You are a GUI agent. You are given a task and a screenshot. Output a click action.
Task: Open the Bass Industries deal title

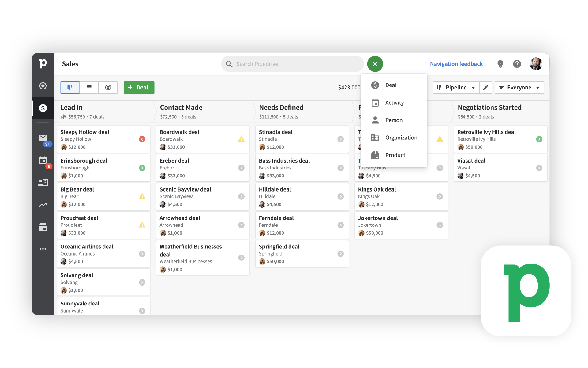(x=284, y=161)
